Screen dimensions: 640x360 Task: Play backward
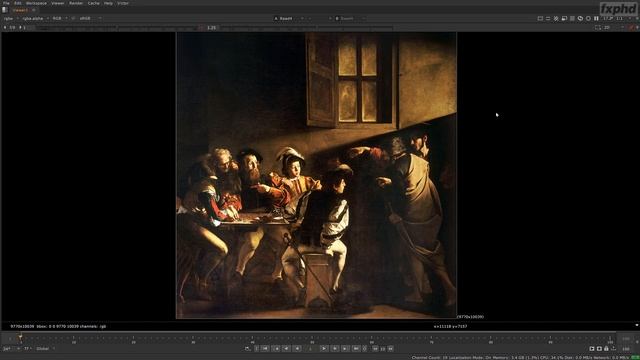pyautogui.click(x=287, y=349)
